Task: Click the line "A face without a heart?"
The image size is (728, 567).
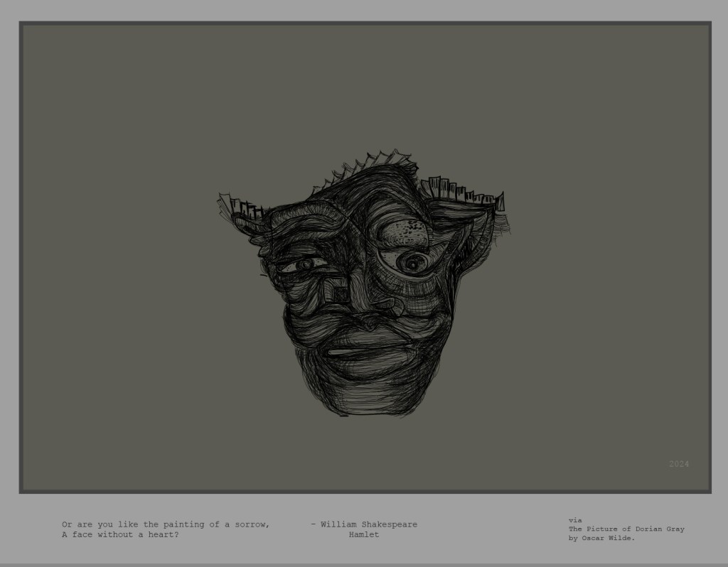Action: pos(120,534)
